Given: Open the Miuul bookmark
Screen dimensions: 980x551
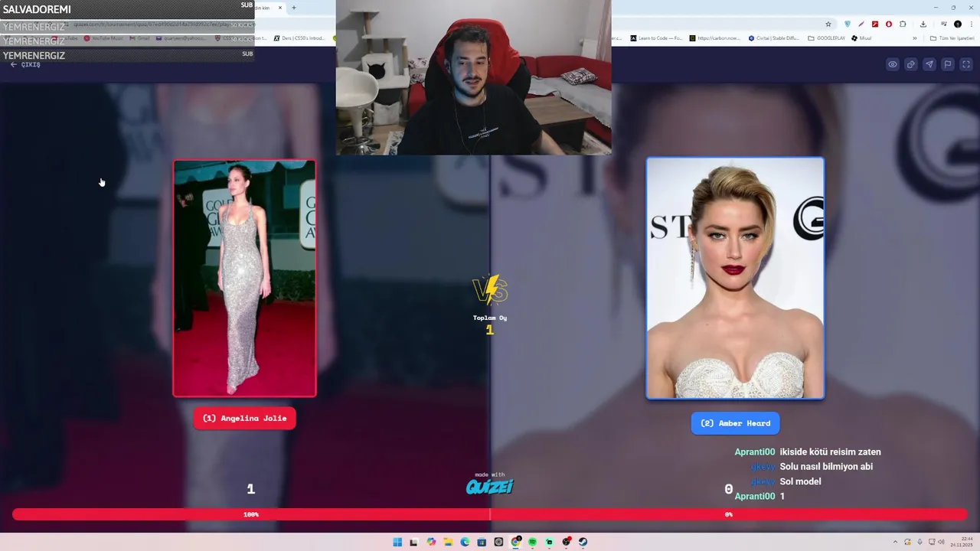Looking at the screenshot, I should [x=861, y=38].
